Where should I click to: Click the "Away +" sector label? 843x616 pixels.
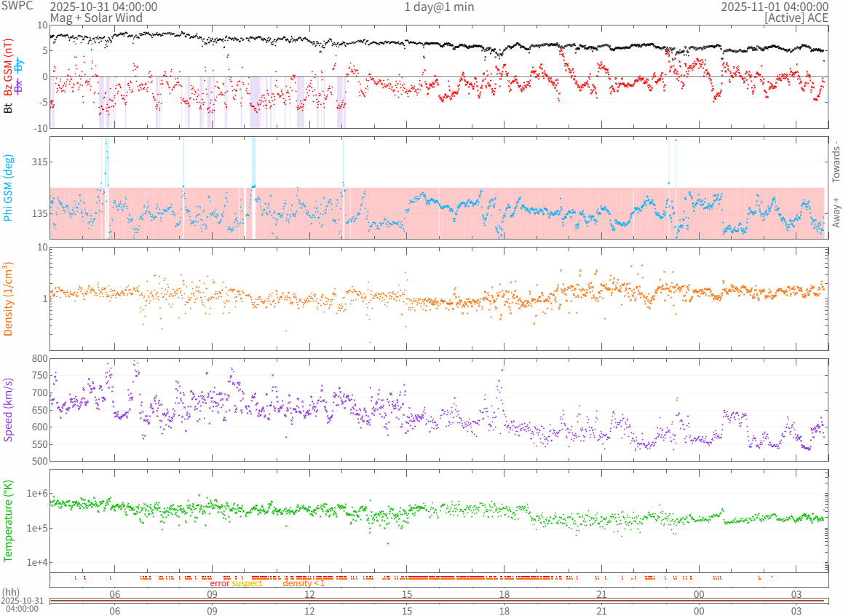click(x=836, y=212)
